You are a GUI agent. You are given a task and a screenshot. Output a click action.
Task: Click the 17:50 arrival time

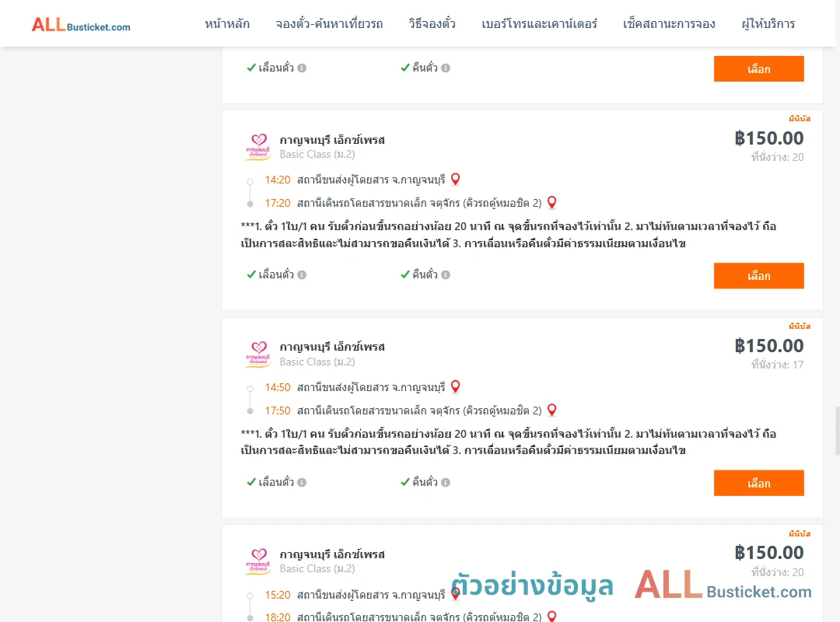[x=278, y=411]
